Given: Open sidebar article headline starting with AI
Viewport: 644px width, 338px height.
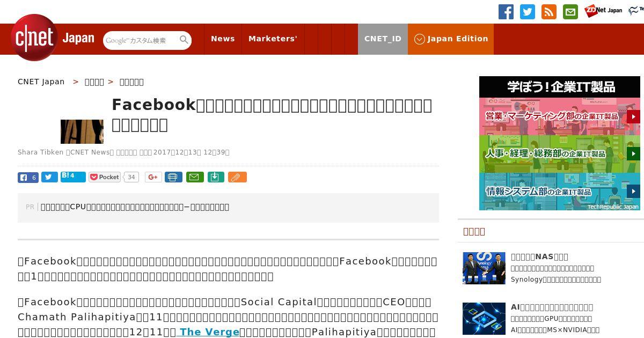Looking at the screenshot, I should pyautogui.click(x=552, y=307).
